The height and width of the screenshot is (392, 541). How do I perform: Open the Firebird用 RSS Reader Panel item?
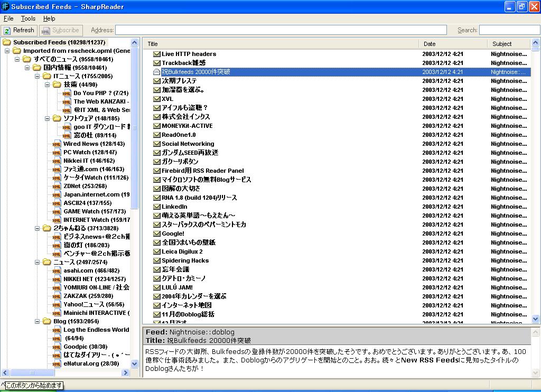203,171
